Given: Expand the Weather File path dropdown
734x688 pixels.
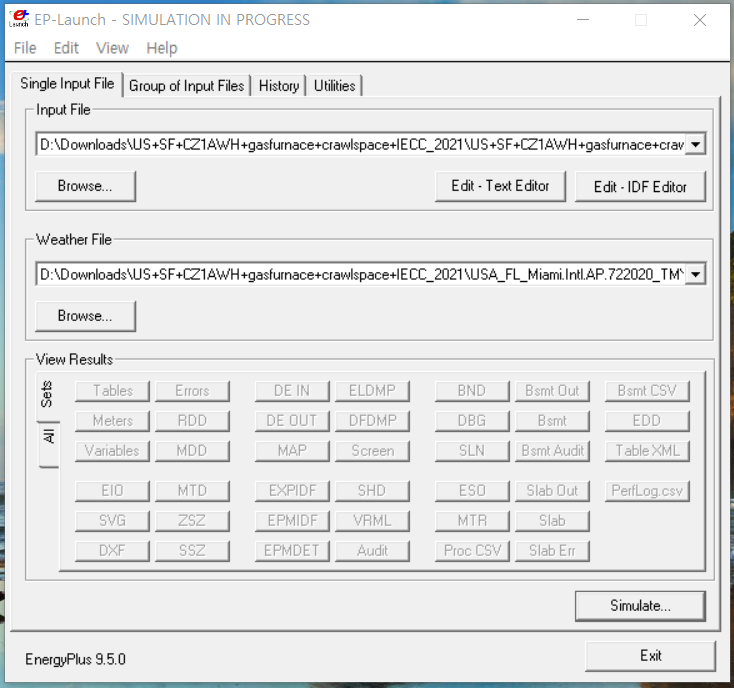Looking at the screenshot, I should 696,274.
